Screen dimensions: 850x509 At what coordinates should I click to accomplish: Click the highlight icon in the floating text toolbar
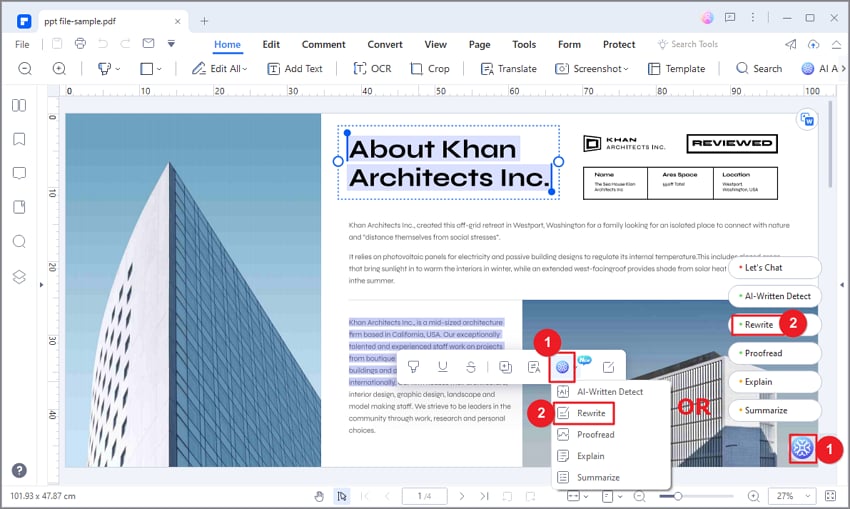[x=414, y=367]
